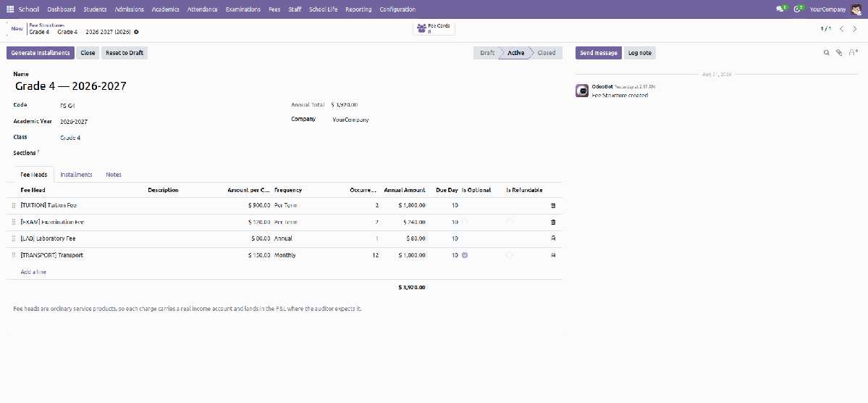Delete the Laboratory Fee line
The height and width of the screenshot is (403, 868).
pyautogui.click(x=553, y=238)
